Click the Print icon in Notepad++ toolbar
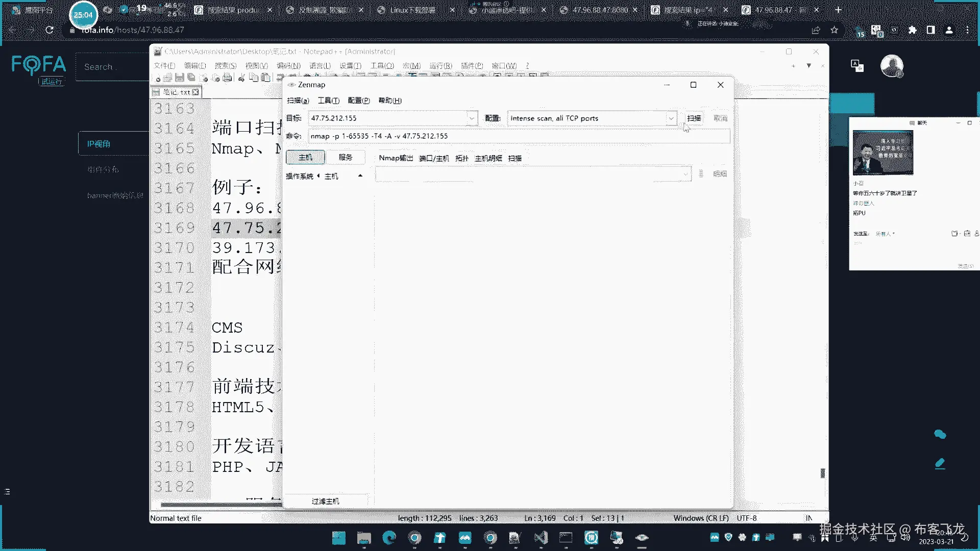Screen dimensions: 980x551 pyautogui.click(x=228, y=78)
